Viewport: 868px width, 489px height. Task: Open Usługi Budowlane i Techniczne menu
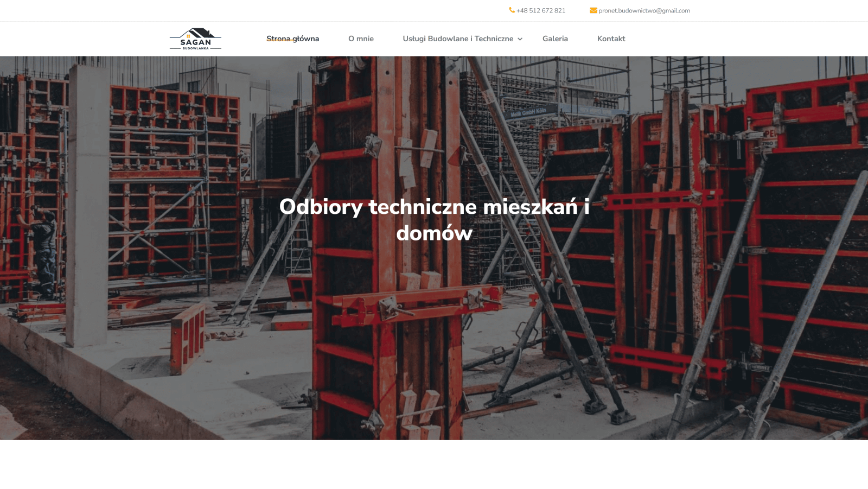pyautogui.click(x=458, y=39)
